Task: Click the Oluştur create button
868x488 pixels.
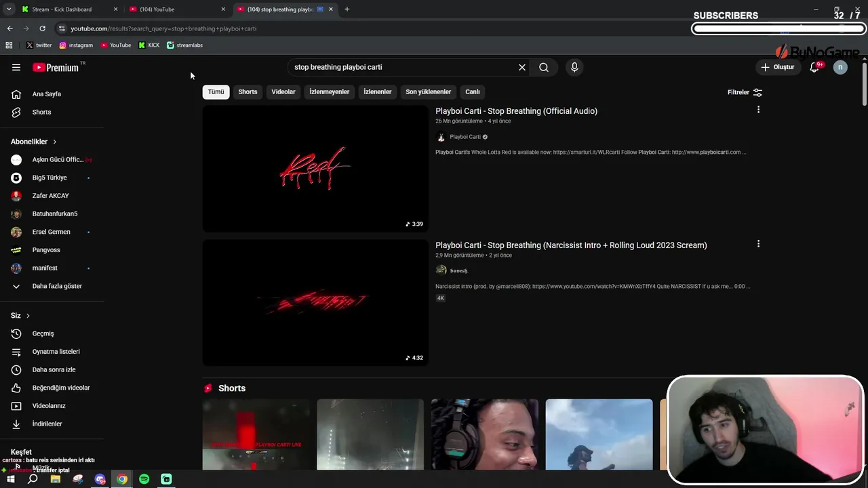Action: point(777,67)
